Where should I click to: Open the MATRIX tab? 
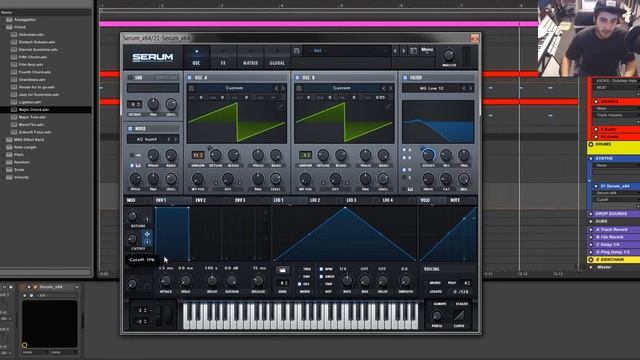point(250,57)
